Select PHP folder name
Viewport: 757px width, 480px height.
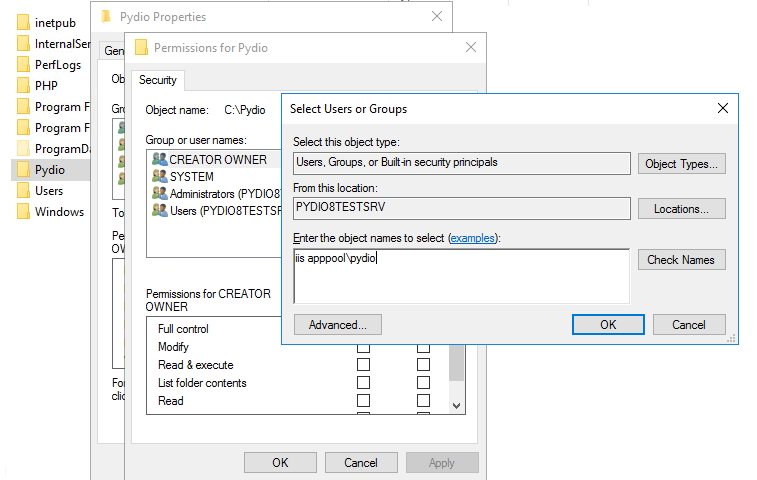[46, 85]
